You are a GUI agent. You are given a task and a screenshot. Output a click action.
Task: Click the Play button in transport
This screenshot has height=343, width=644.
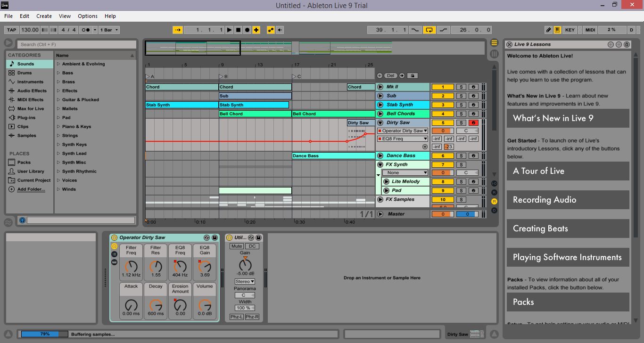229,30
